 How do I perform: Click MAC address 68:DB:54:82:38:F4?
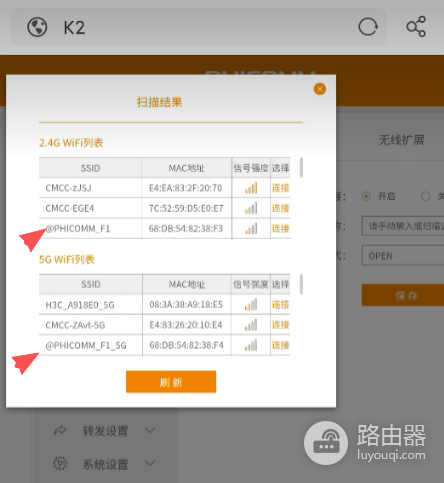[x=186, y=345]
